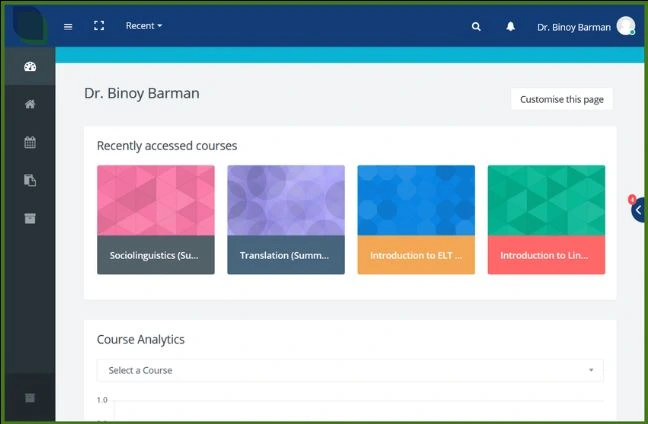Expand the Recent dropdown menu
Screen dimensions: 648x424
[144, 26]
